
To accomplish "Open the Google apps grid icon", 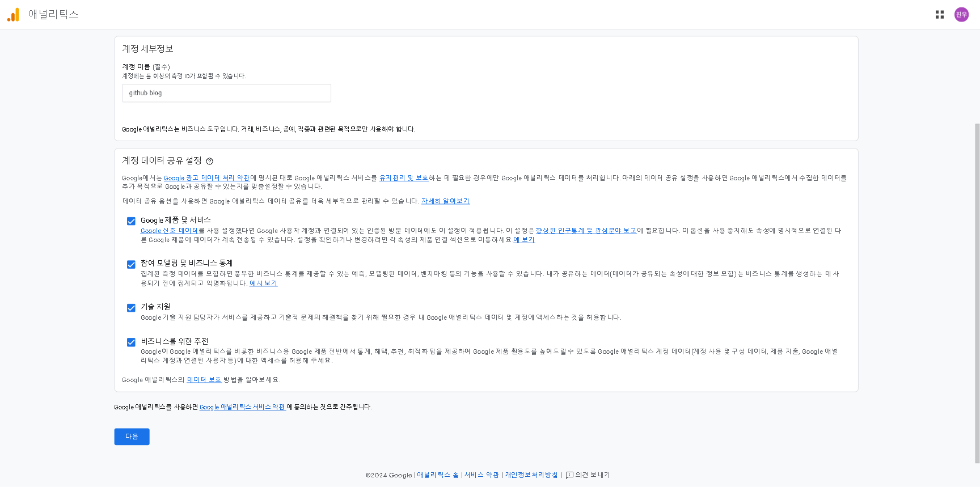I will [x=940, y=15].
